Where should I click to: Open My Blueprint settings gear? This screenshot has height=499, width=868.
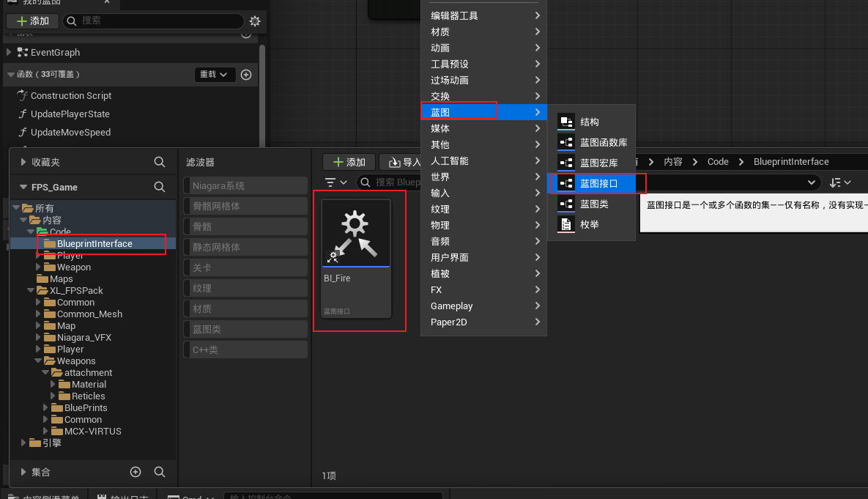pyautogui.click(x=255, y=21)
